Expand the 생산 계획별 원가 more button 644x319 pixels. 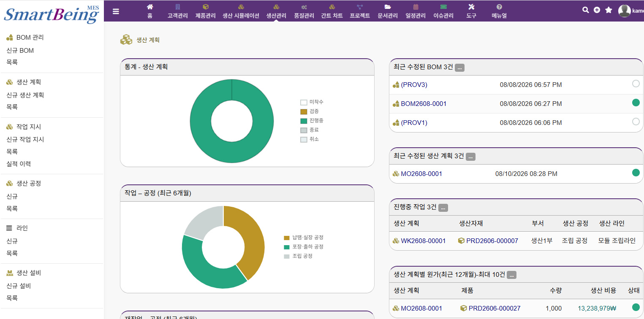(511, 275)
